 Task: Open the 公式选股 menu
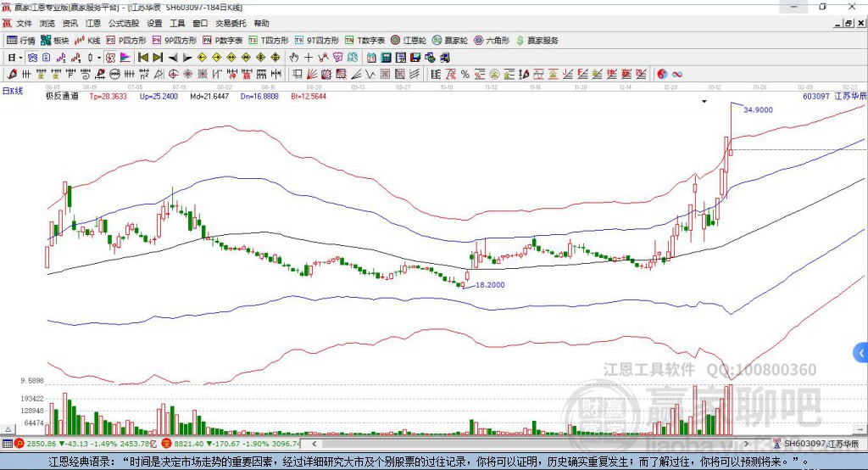click(124, 23)
